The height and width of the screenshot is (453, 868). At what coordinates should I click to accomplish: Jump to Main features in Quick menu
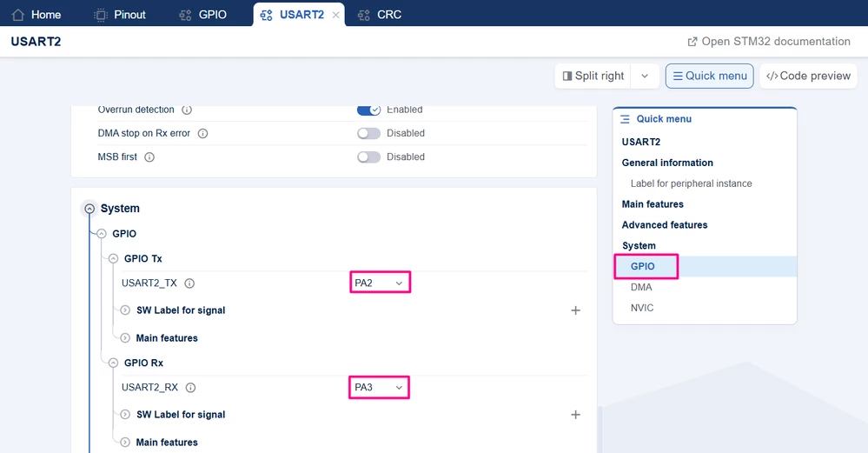(653, 204)
